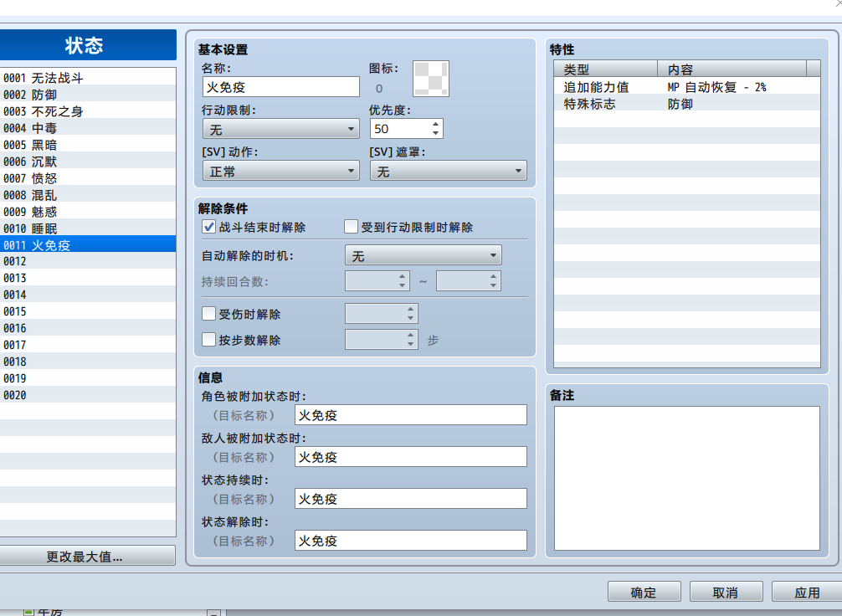The width and height of the screenshot is (842, 616).
Task: Click the 类型 column header
Action: [x=606, y=69]
